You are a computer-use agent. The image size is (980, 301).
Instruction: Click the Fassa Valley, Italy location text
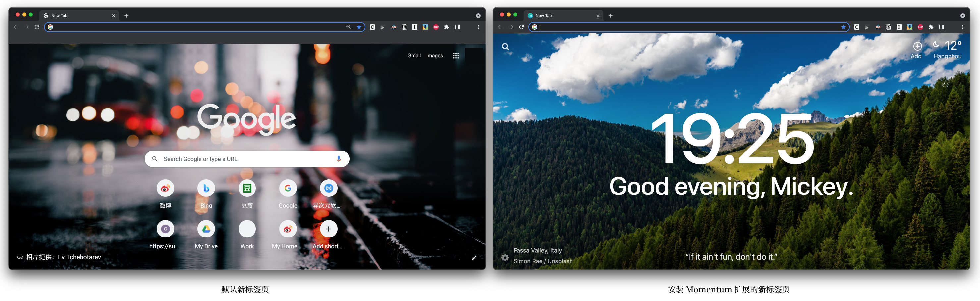click(x=538, y=250)
